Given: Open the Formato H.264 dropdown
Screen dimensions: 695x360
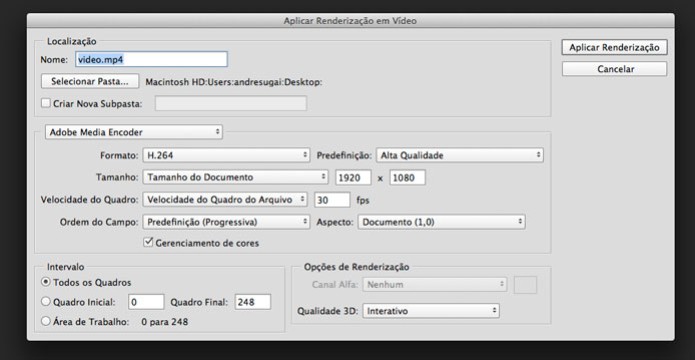Looking at the screenshot, I should click(226, 155).
